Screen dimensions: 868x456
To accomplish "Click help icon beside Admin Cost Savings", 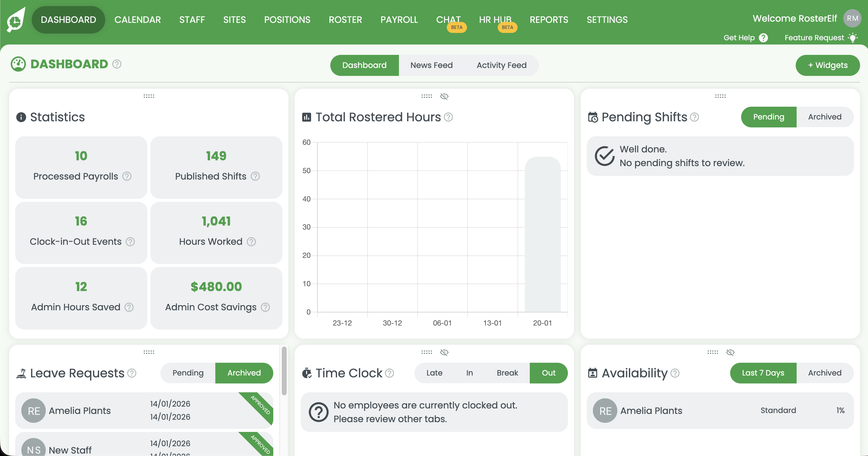I will click(266, 307).
